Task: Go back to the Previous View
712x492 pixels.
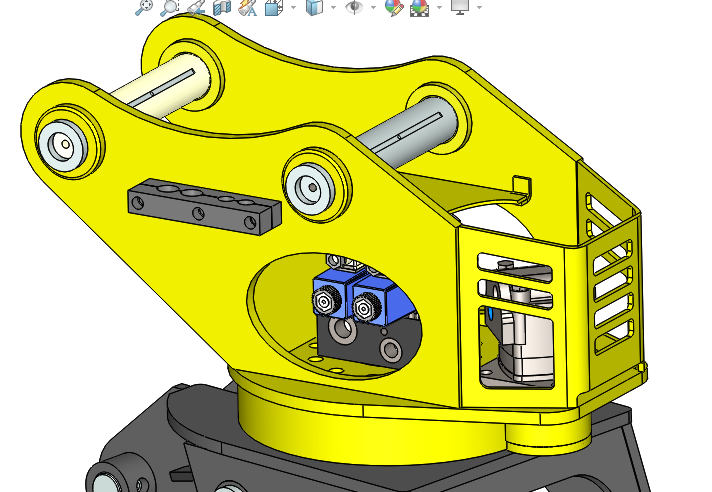Action: click(x=196, y=7)
